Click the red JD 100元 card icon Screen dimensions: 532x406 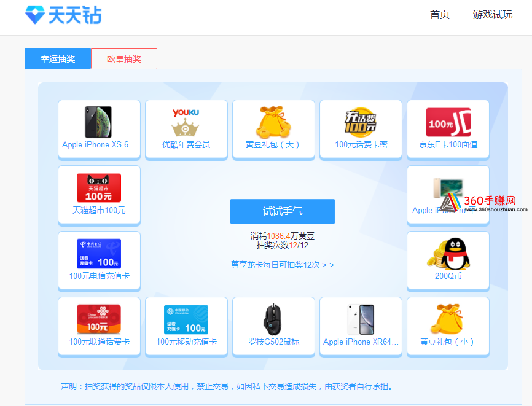[448, 122]
